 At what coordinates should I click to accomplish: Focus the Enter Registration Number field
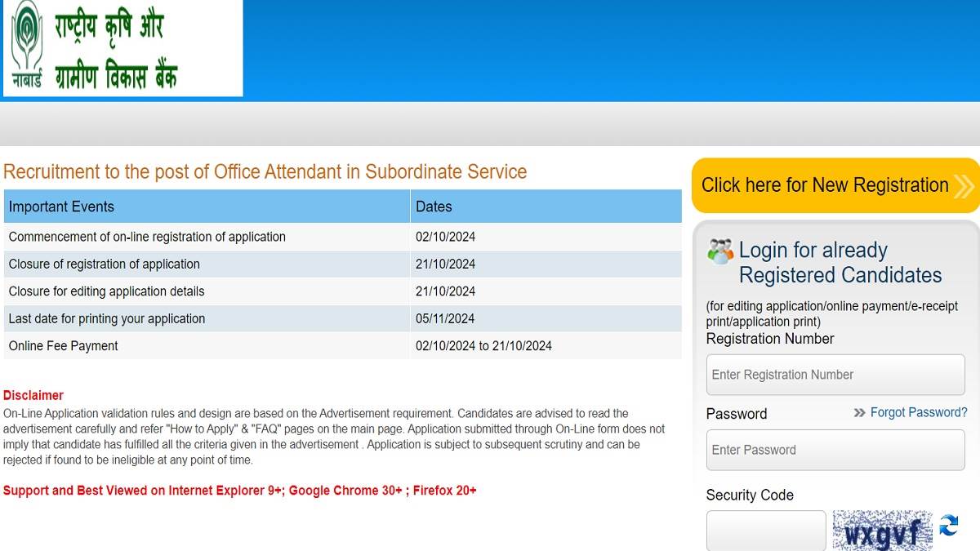(x=835, y=375)
